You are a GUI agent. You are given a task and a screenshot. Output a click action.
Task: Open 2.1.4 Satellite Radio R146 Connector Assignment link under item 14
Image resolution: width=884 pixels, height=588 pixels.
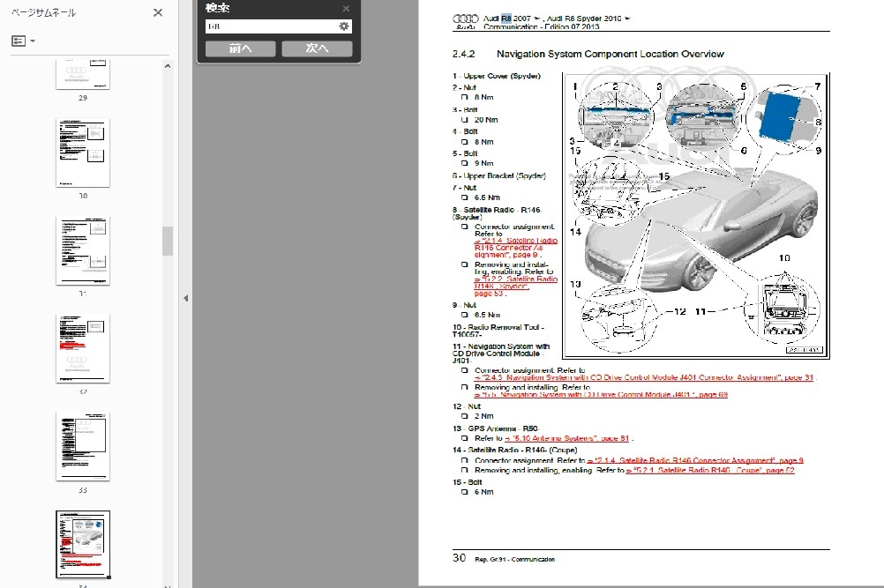click(695, 461)
